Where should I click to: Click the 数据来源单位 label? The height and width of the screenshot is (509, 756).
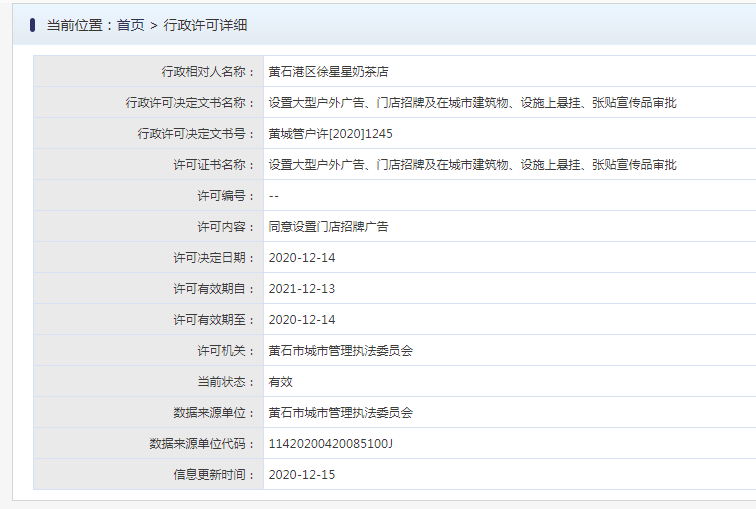[x=214, y=413]
